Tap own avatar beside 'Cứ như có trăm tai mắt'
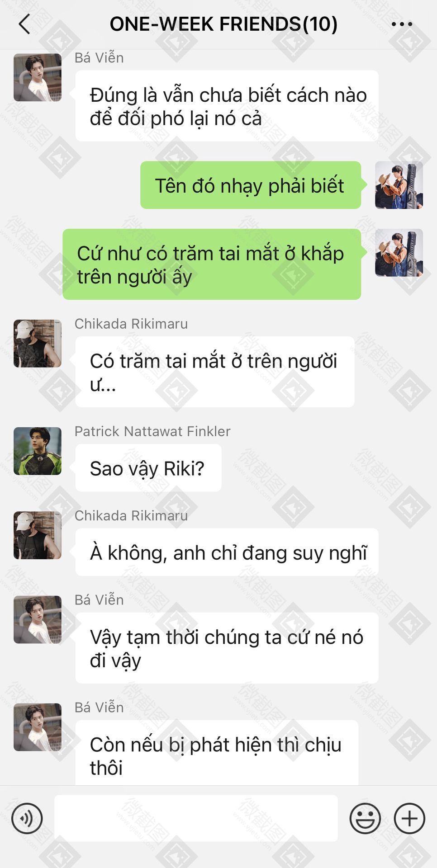437x868 pixels. [x=399, y=253]
